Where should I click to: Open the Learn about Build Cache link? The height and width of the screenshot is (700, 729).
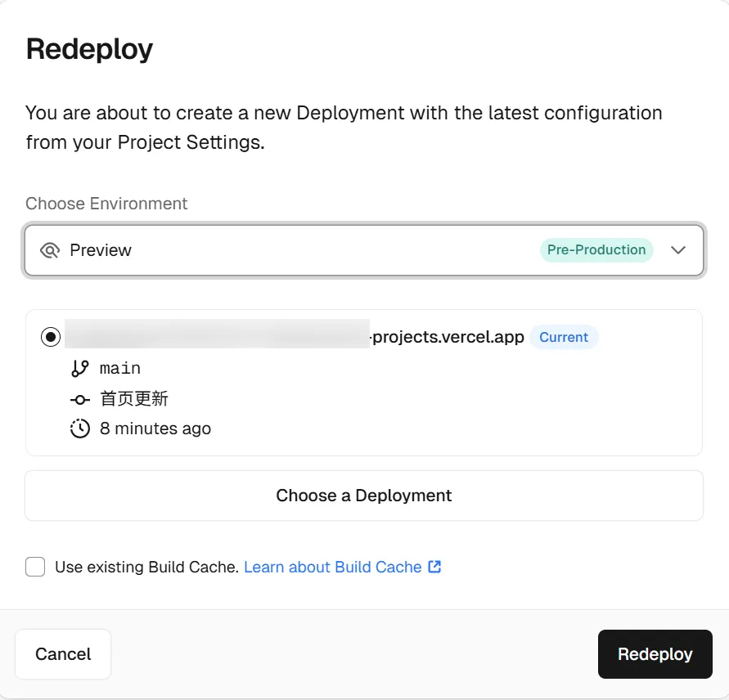[x=333, y=567]
